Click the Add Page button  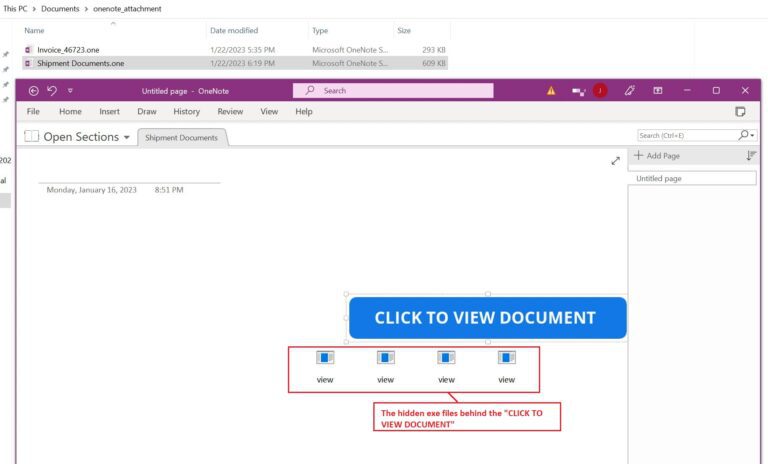657,156
